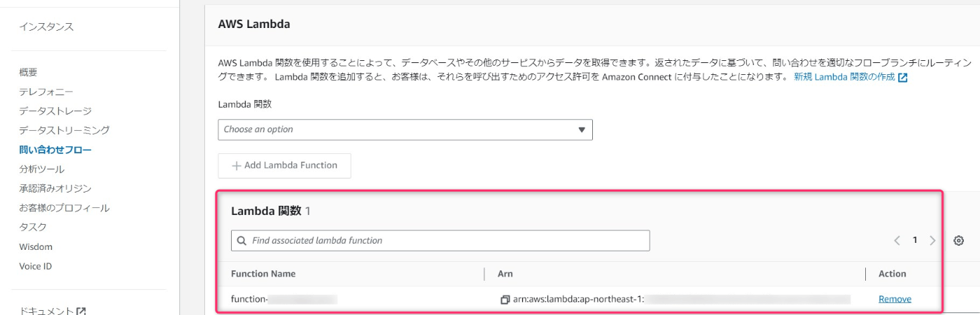
Task: Open データストリーミング page
Action: pos(64,130)
